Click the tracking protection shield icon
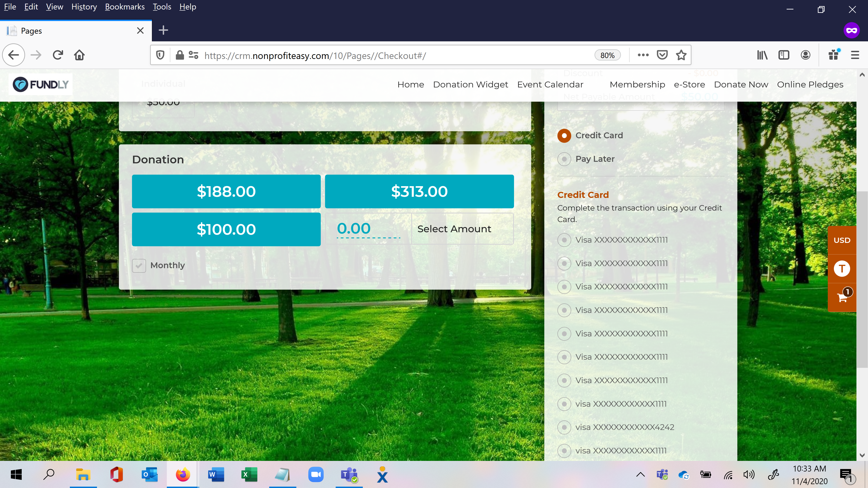868x488 pixels. coord(160,55)
